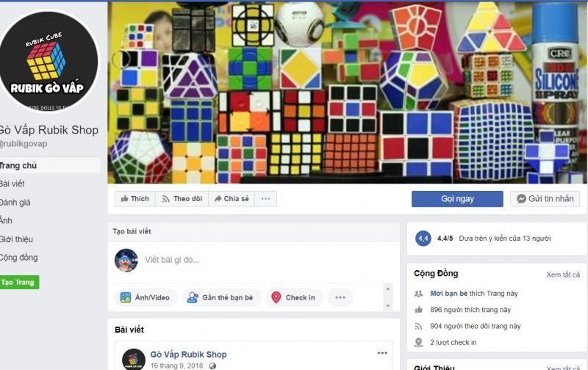The image size is (588, 370).
Task: Open the Bài viết sidebar tab
Action: click(x=12, y=184)
